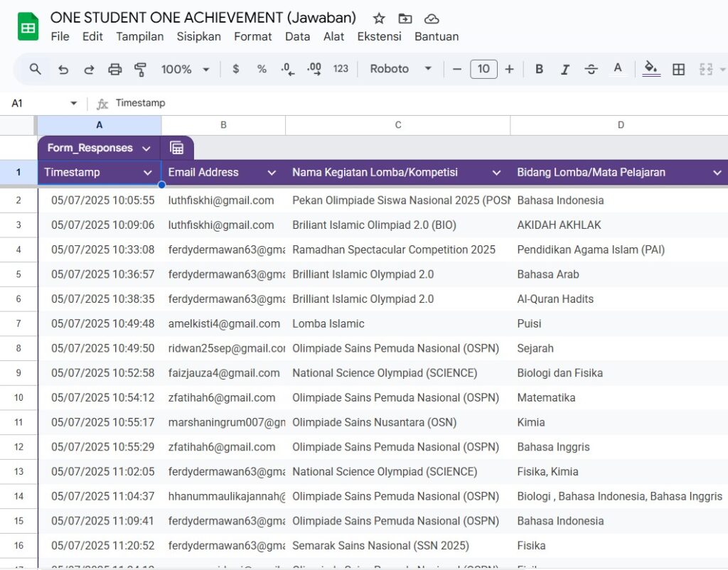Format as currency with dollar button
The width and height of the screenshot is (728, 570).
click(236, 69)
